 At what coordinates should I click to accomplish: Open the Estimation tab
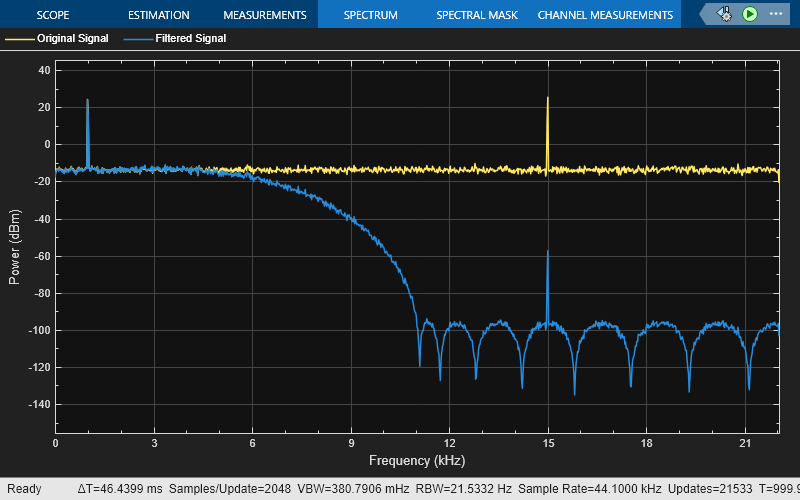pyautogui.click(x=158, y=15)
